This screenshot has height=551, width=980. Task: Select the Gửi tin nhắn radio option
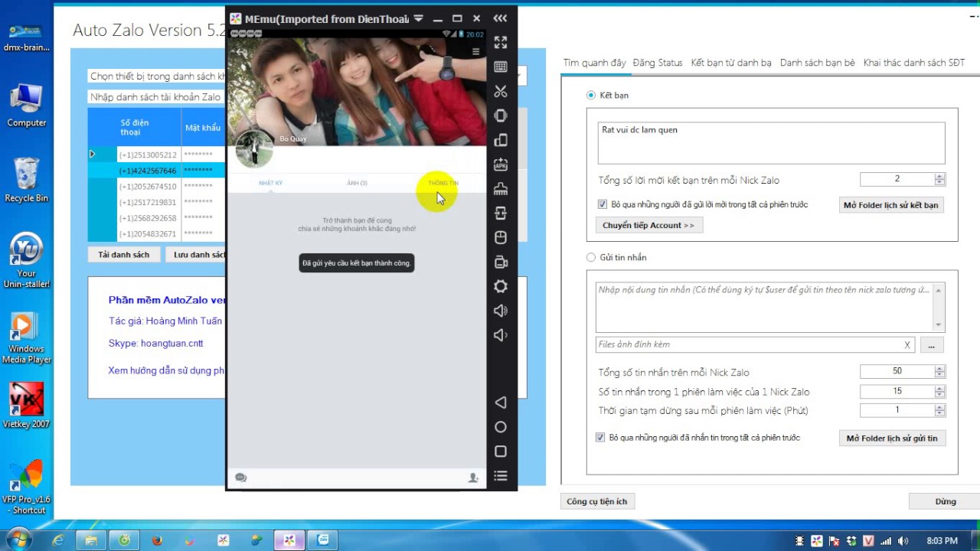[x=590, y=257]
